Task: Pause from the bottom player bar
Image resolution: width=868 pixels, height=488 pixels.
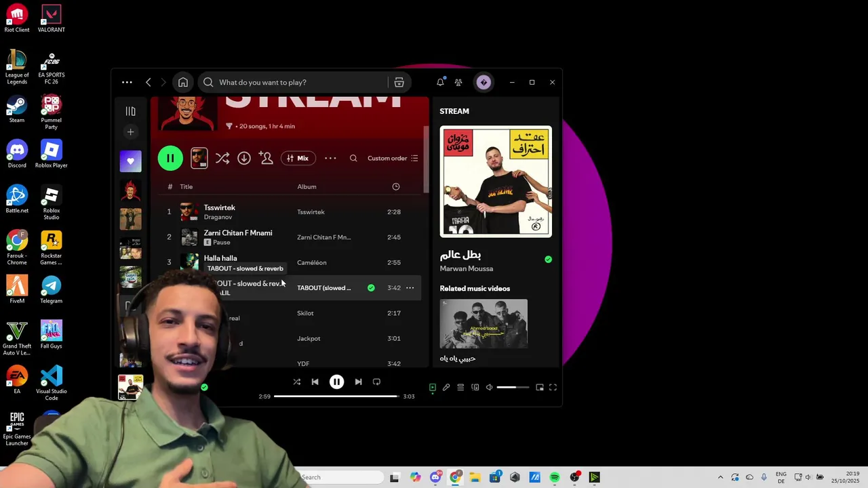Action: click(336, 382)
